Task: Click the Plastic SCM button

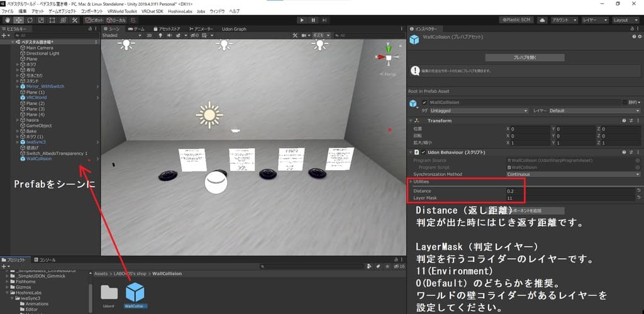Action: click(x=517, y=19)
